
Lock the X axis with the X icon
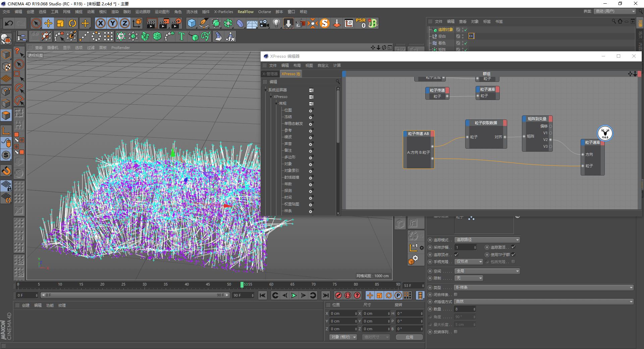tap(100, 23)
